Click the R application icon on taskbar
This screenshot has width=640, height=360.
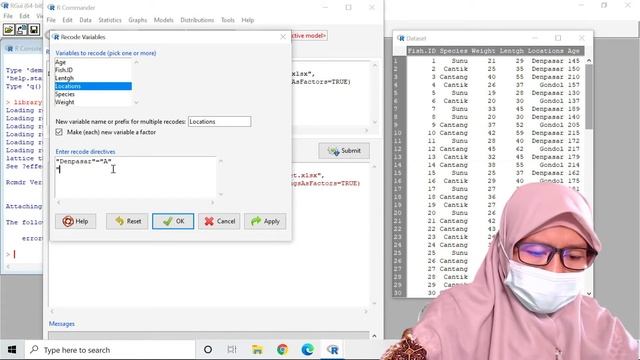[333, 350]
